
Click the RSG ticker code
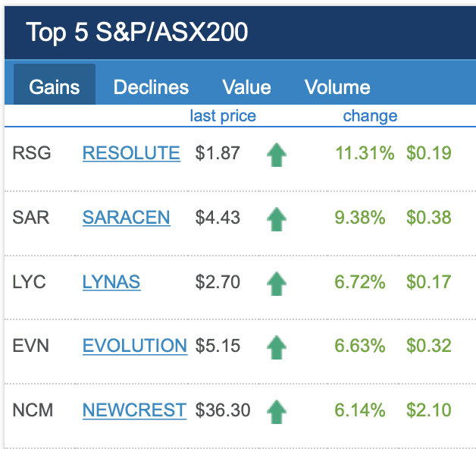pyautogui.click(x=32, y=153)
